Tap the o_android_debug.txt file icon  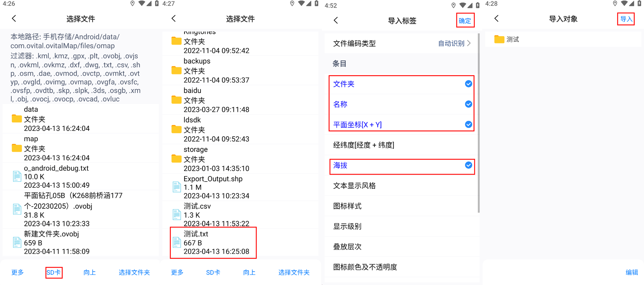(x=17, y=176)
